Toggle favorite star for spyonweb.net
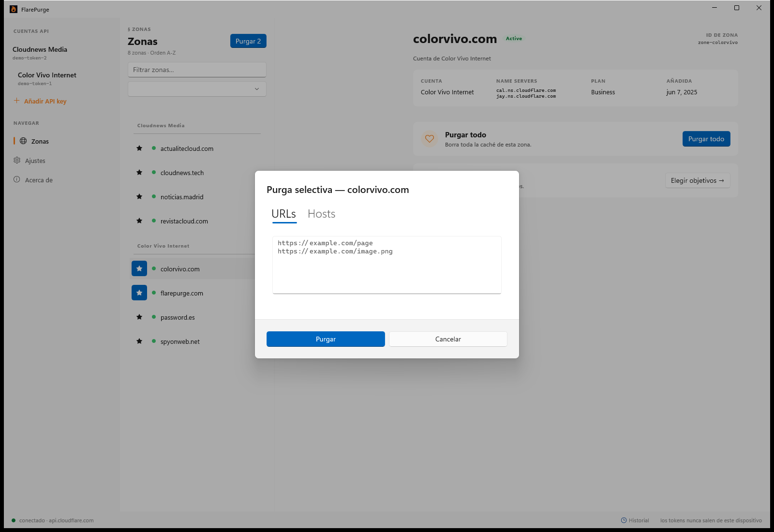774x532 pixels. pos(139,341)
